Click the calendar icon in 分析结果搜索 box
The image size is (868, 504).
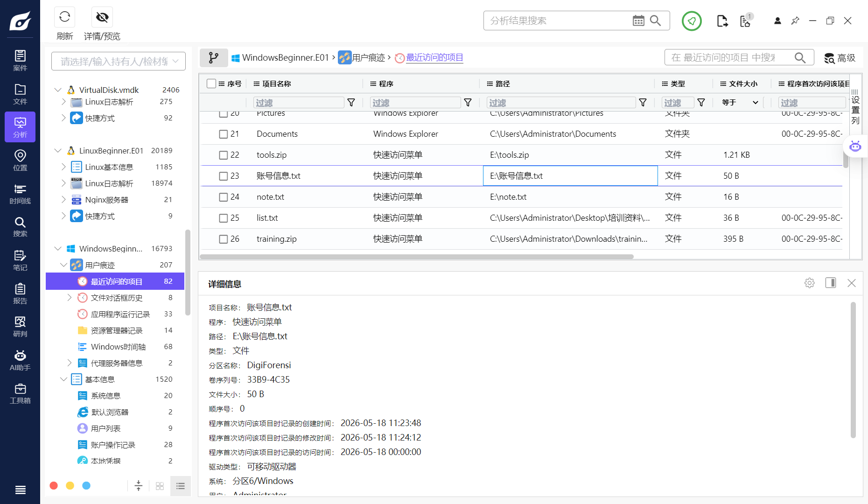click(638, 21)
